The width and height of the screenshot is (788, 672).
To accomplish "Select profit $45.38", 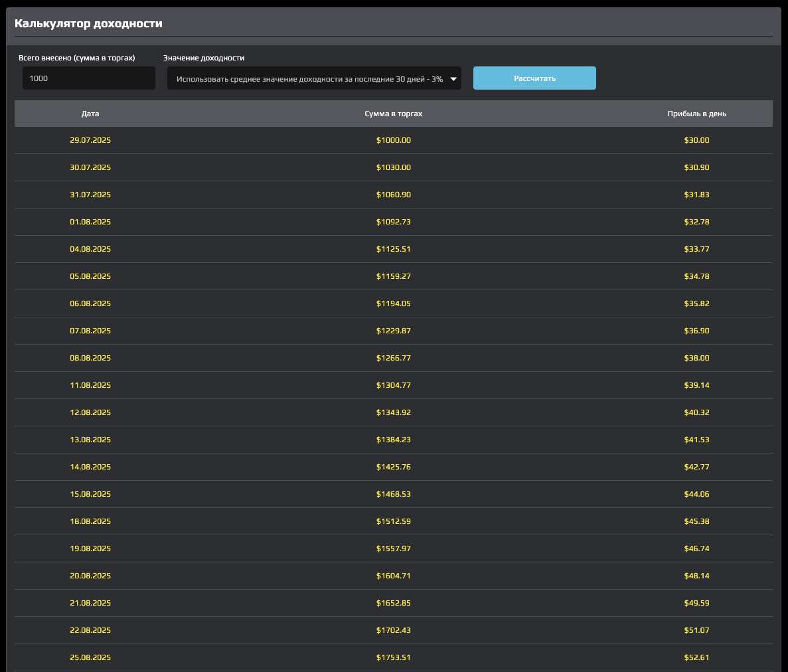I will point(696,521).
